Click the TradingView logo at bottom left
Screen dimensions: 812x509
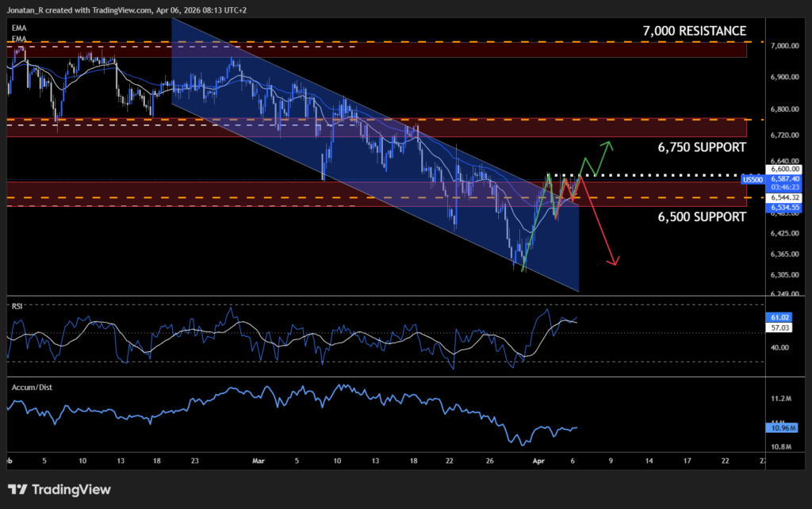tap(59, 489)
